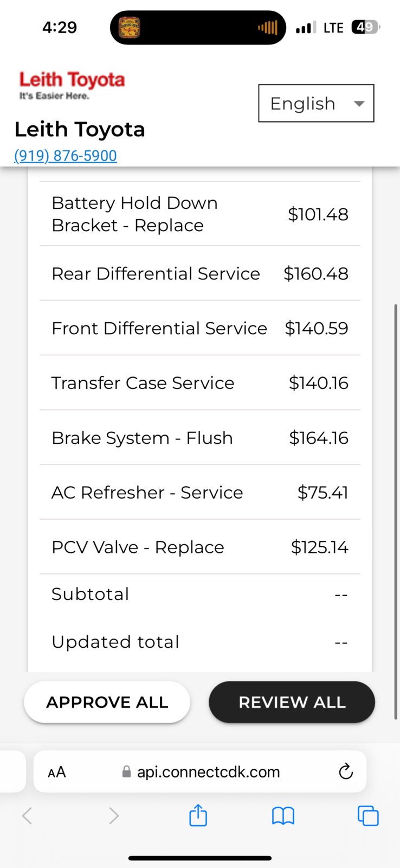The width and height of the screenshot is (400, 868).
Task: Tap the Safari share icon
Action: click(198, 815)
